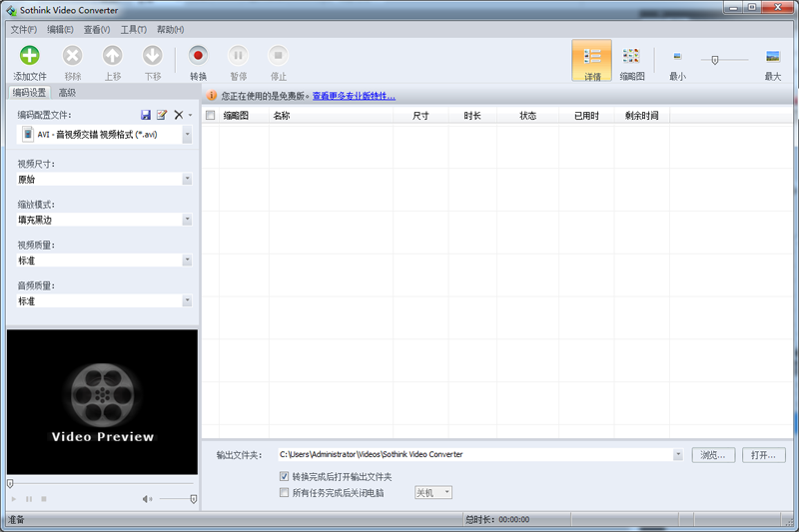Switch to Details list view

coord(592,60)
